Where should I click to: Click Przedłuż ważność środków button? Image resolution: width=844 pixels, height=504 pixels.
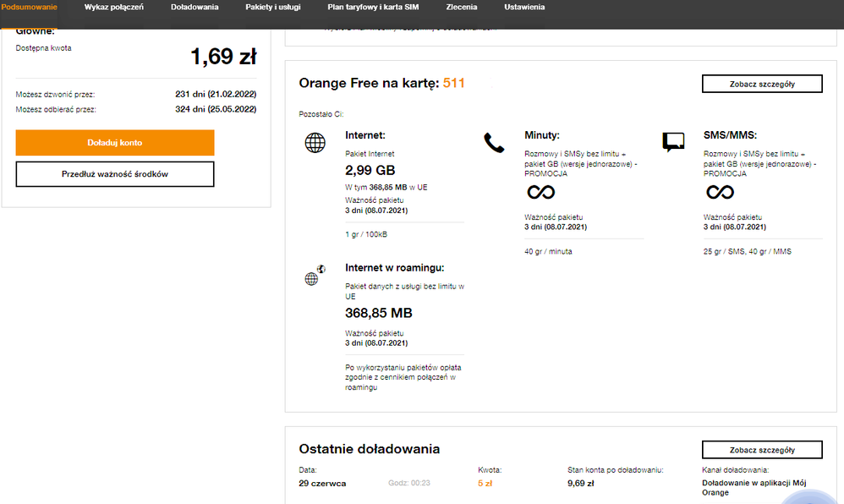click(x=115, y=174)
